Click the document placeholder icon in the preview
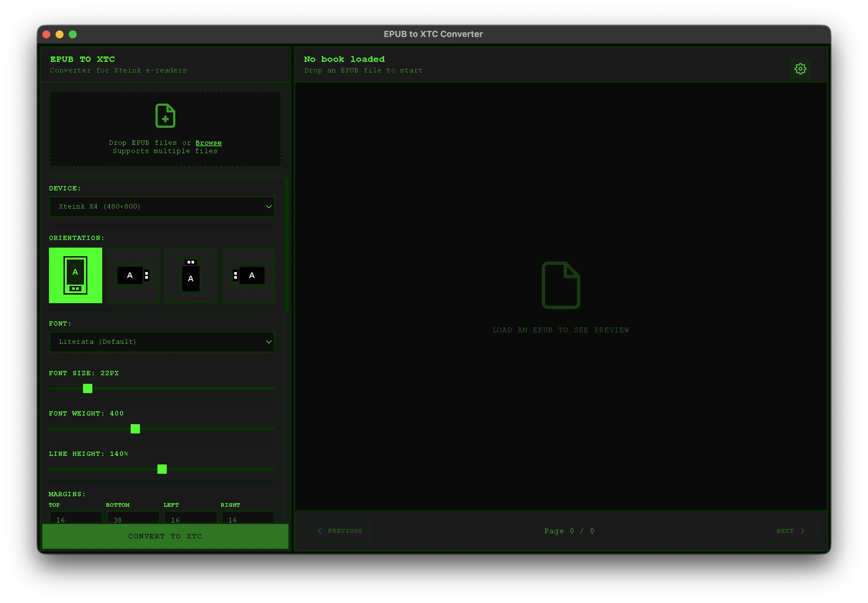This screenshot has height=603, width=868. pos(561,285)
